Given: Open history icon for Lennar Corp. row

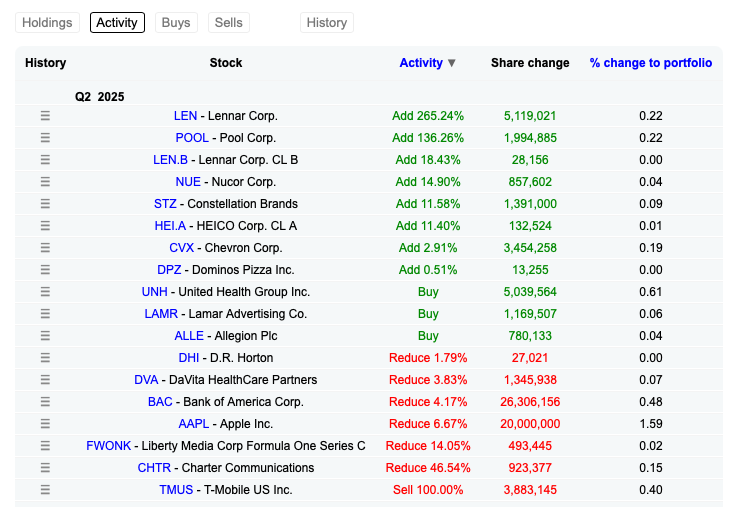Looking at the screenshot, I should [45, 116].
